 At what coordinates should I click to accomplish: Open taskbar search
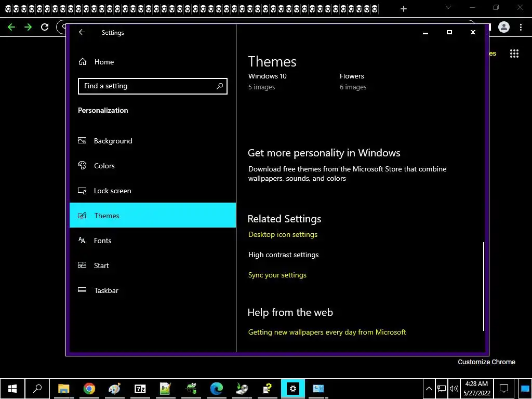pyautogui.click(x=37, y=389)
